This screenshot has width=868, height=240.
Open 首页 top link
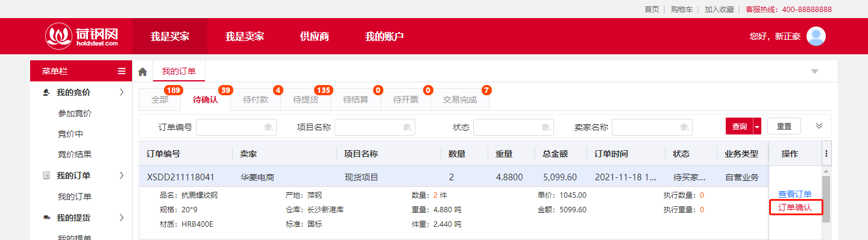pos(652,9)
